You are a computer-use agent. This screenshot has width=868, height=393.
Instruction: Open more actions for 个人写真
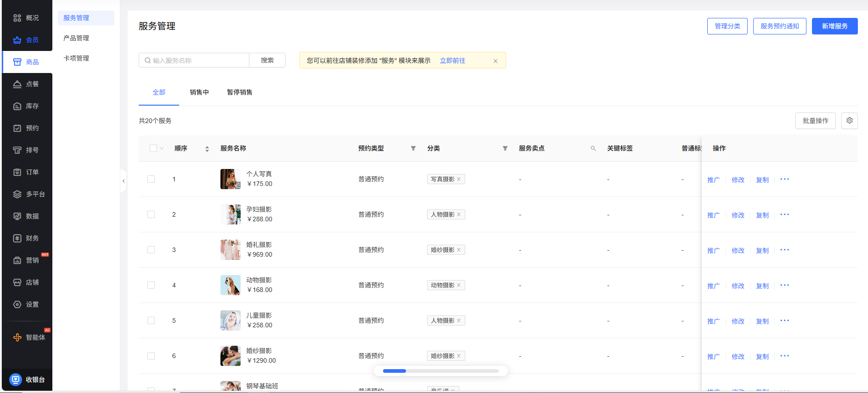pos(784,179)
